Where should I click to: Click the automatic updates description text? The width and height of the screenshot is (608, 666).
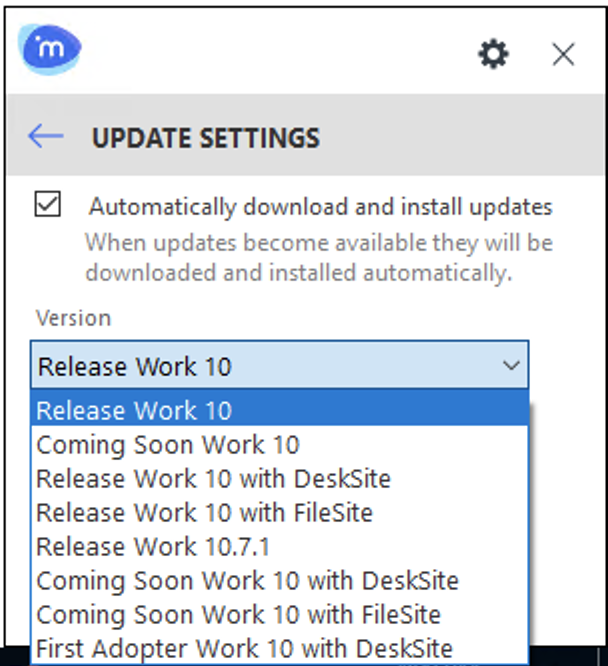click(318, 257)
